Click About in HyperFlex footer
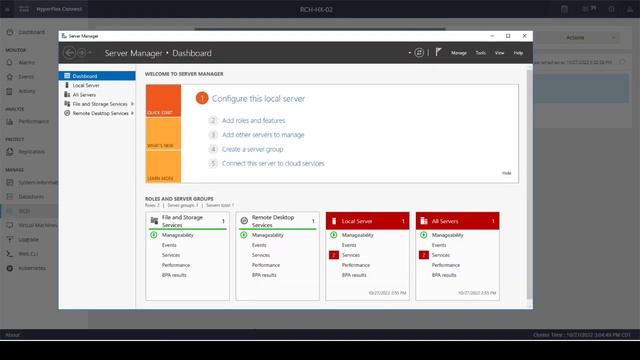Screen dimensions: 640x360 [12, 335]
